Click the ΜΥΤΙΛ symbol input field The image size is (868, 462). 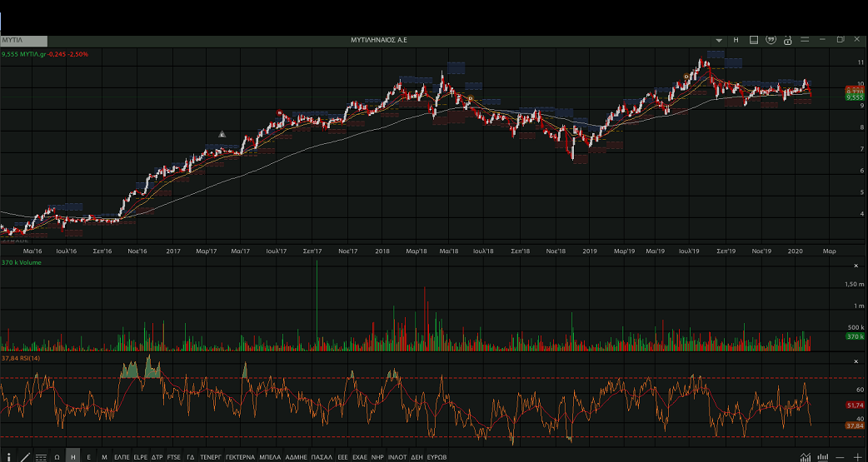pos(24,40)
